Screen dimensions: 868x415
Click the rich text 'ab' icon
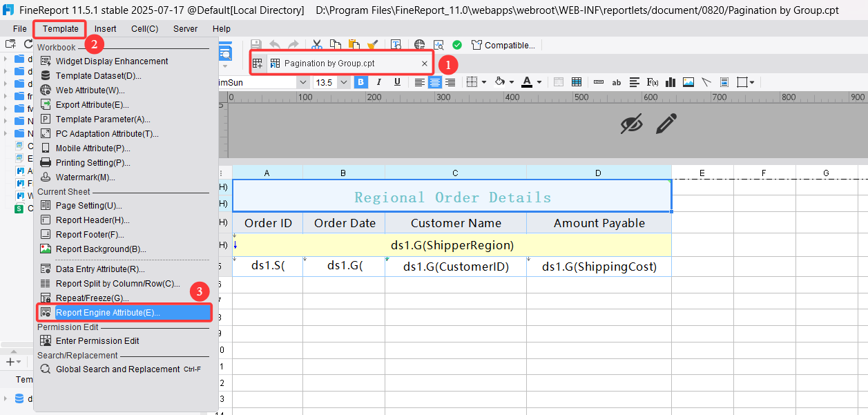pyautogui.click(x=617, y=82)
